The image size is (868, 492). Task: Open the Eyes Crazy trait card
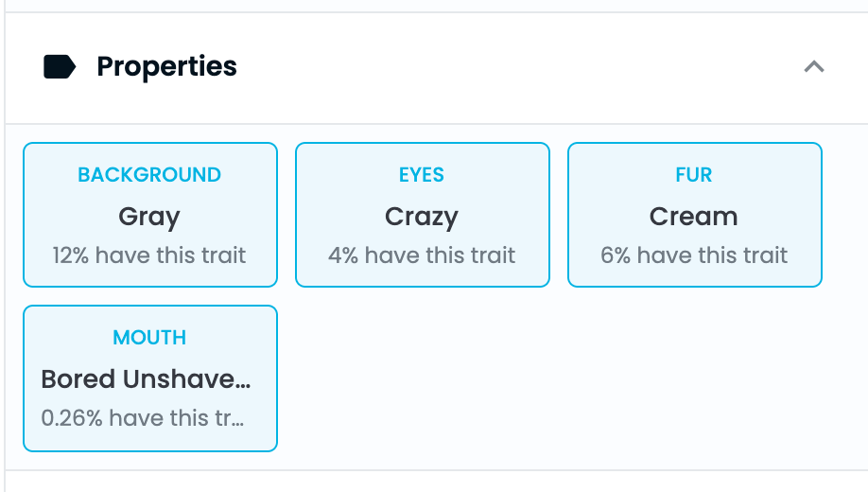(423, 215)
